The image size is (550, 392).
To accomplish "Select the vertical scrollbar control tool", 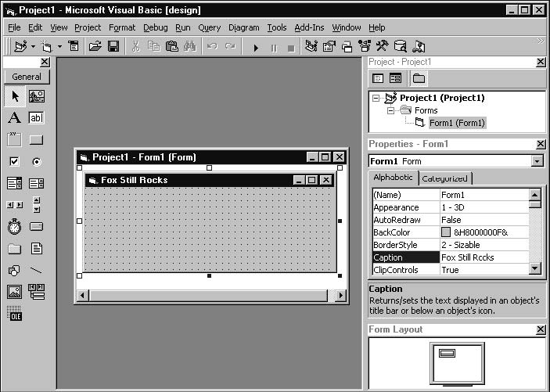I will (x=37, y=205).
